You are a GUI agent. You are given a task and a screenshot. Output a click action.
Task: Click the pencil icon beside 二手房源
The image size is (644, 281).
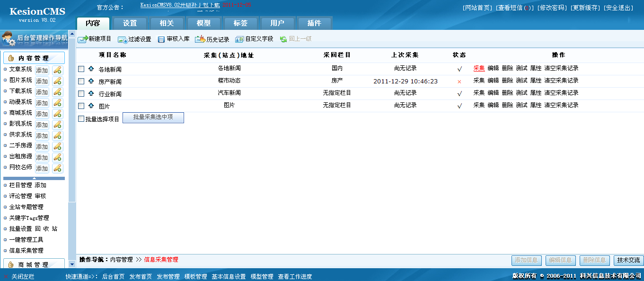pos(58,146)
